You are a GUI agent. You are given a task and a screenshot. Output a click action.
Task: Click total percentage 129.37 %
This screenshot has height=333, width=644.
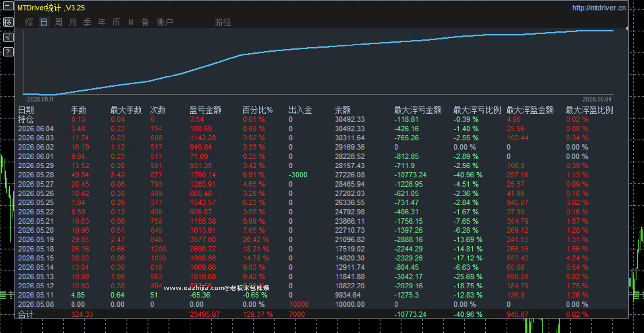pos(258,314)
